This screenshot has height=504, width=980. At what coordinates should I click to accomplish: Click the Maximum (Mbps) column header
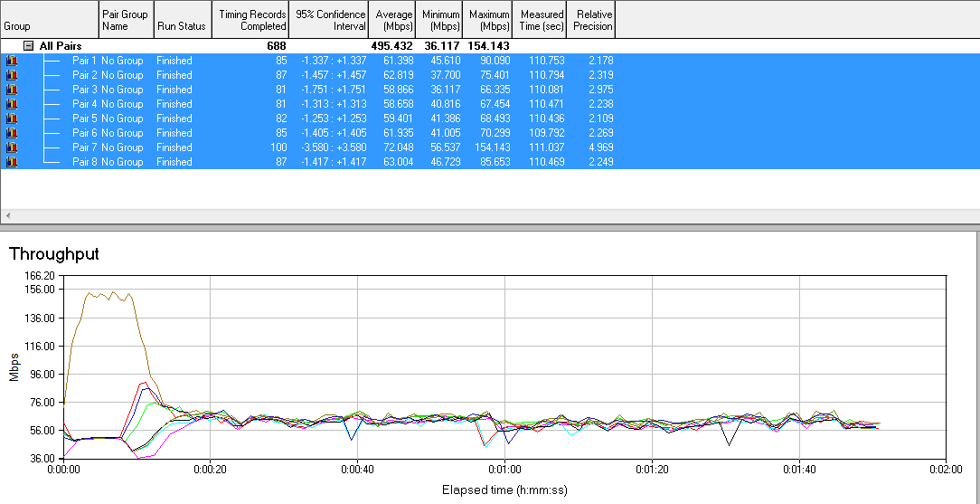tap(487, 19)
